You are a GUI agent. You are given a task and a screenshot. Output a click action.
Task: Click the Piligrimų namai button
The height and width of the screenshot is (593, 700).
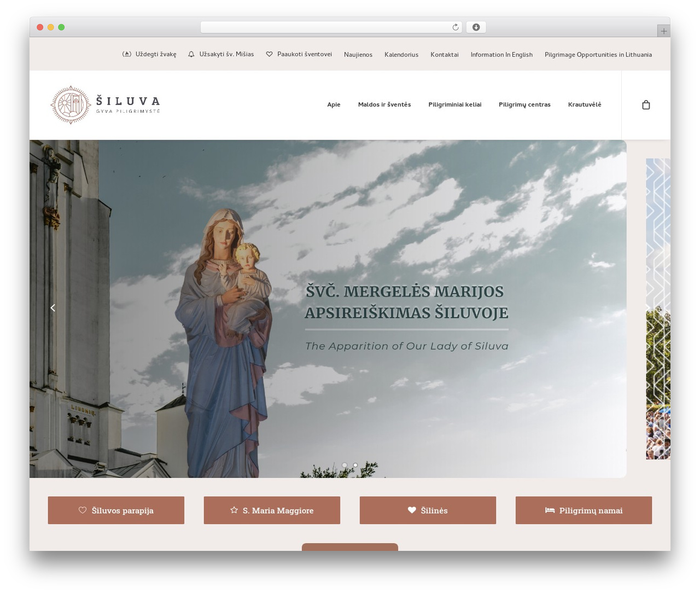584,510
